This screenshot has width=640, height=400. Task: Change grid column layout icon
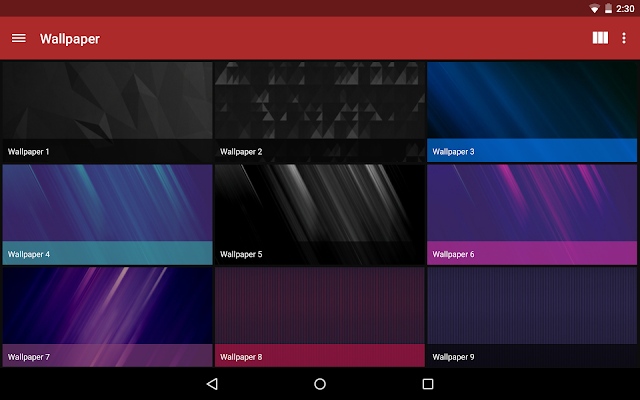(600, 38)
